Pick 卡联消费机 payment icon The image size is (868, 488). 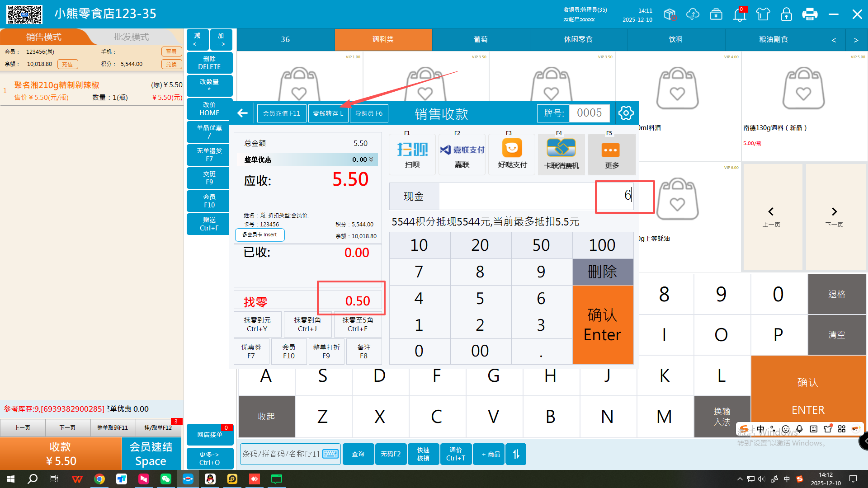point(561,154)
